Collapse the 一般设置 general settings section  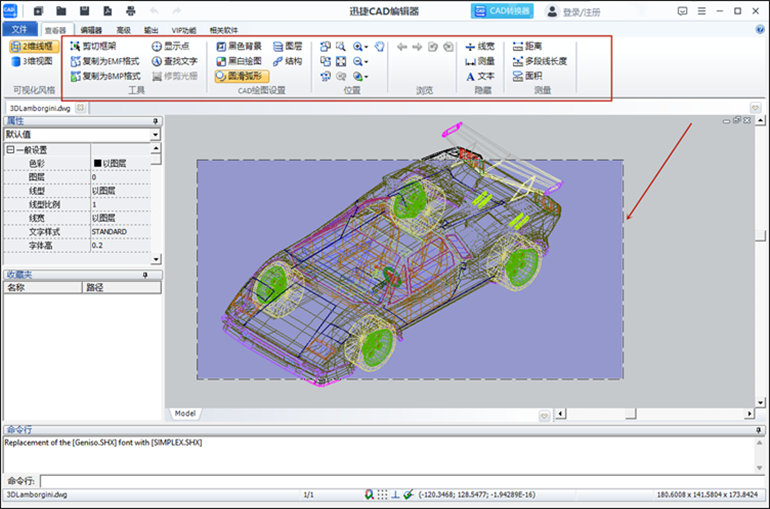tap(10, 150)
